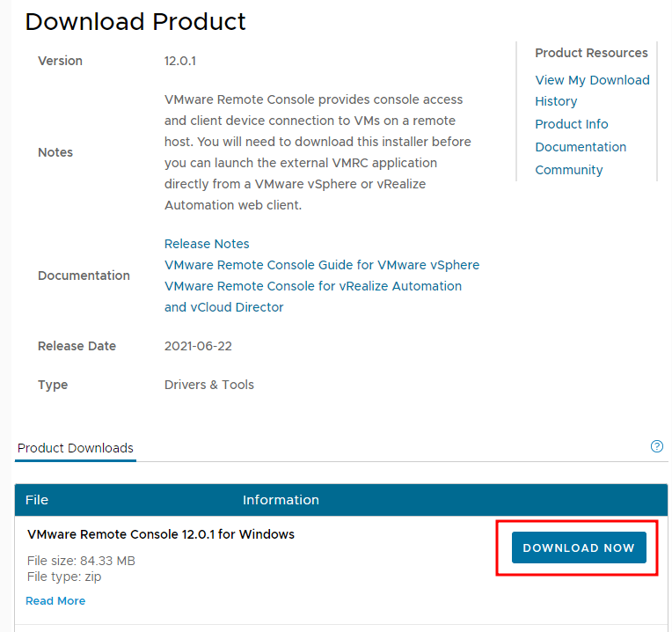
Task: Click the DOWNLOAD NOW button
Action: pos(579,547)
